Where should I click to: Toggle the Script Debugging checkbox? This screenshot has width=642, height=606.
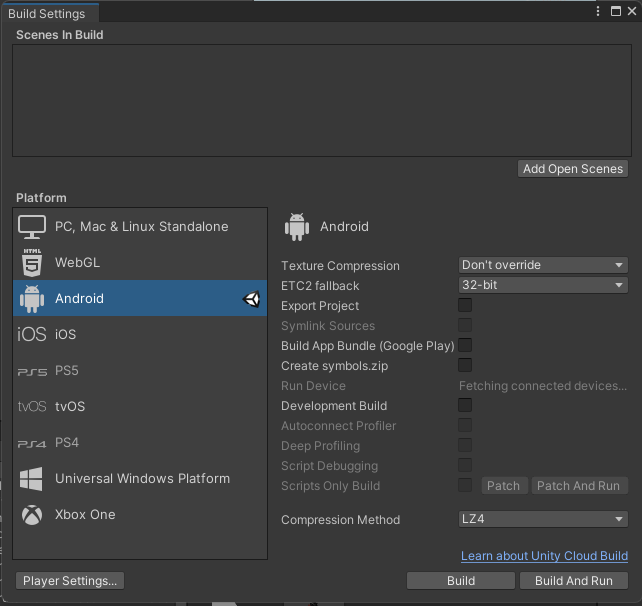coord(465,466)
